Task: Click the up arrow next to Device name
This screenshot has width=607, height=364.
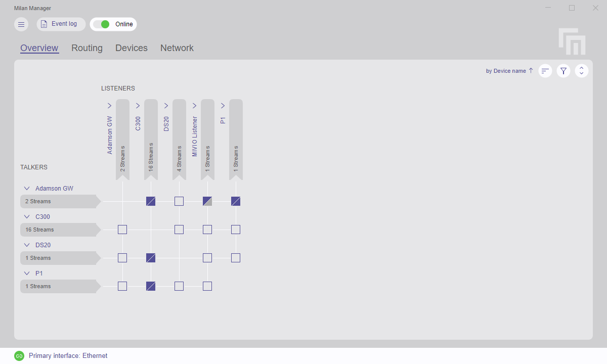Action: tap(530, 71)
